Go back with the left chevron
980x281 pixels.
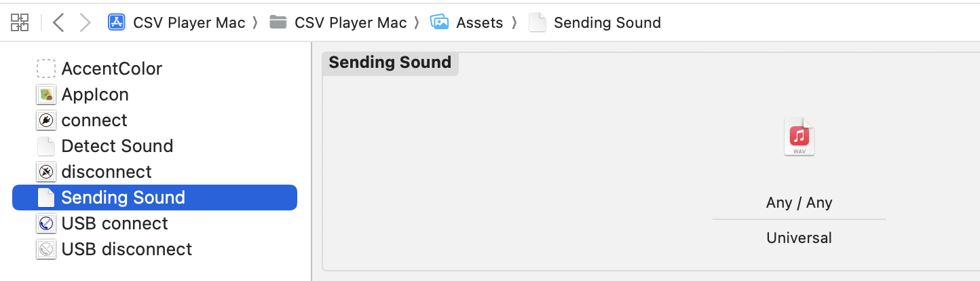[x=58, y=22]
